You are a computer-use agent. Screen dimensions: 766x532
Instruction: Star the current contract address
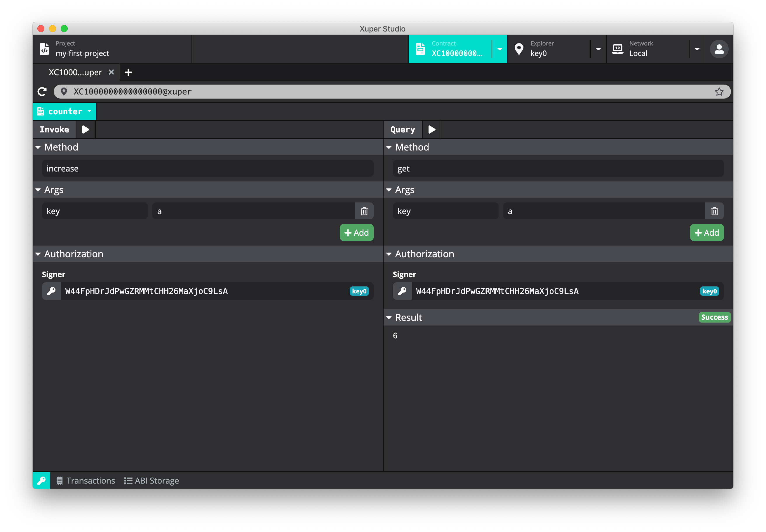pos(719,92)
